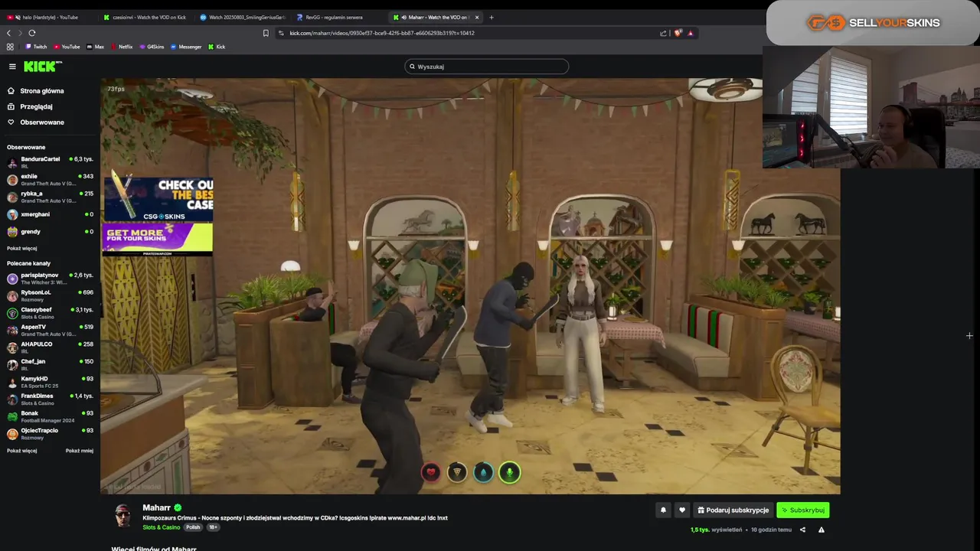
Task: Go forward using browser forward arrow
Action: (x=20, y=33)
